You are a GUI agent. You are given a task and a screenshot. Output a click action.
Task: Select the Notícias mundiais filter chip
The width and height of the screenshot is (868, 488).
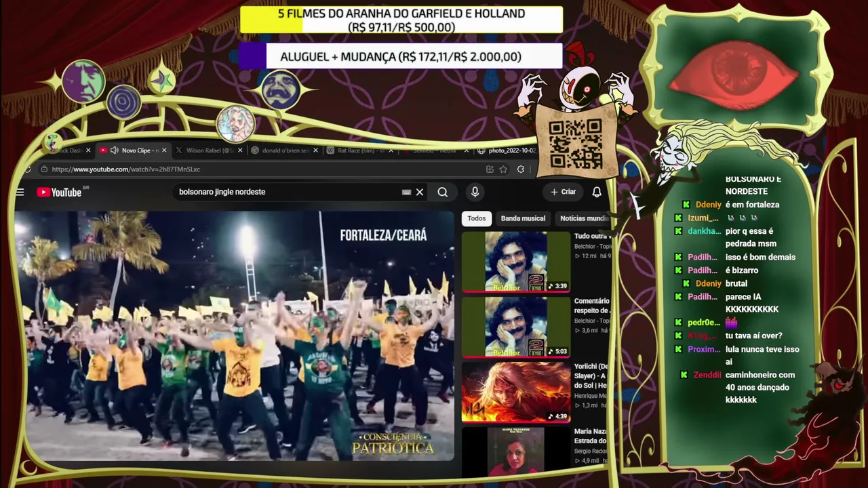(x=583, y=218)
